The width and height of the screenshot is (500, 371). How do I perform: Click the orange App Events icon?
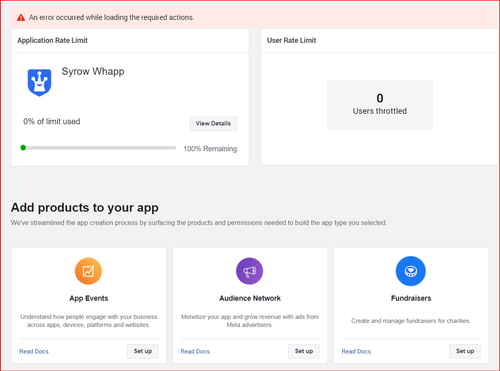click(x=88, y=271)
